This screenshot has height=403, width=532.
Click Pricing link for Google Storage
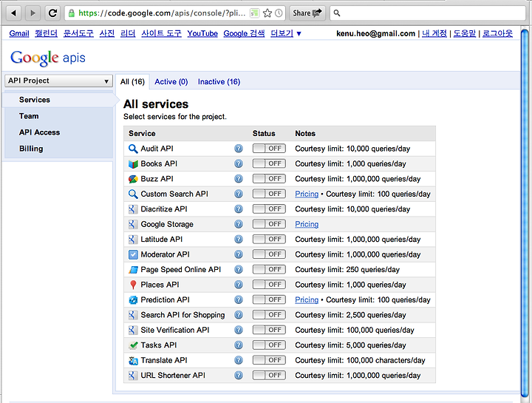pyautogui.click(x=307, y=224)
